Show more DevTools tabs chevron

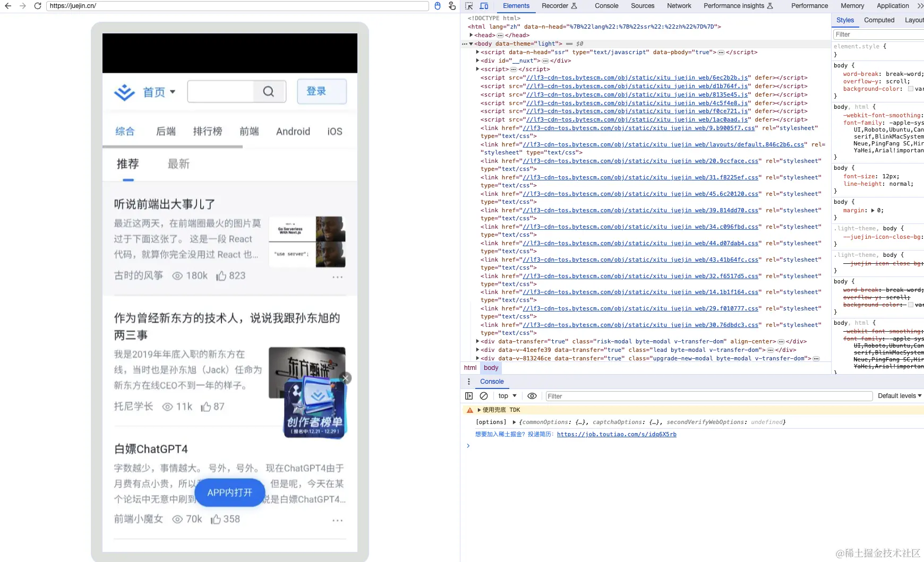click(x=920, y=6)
